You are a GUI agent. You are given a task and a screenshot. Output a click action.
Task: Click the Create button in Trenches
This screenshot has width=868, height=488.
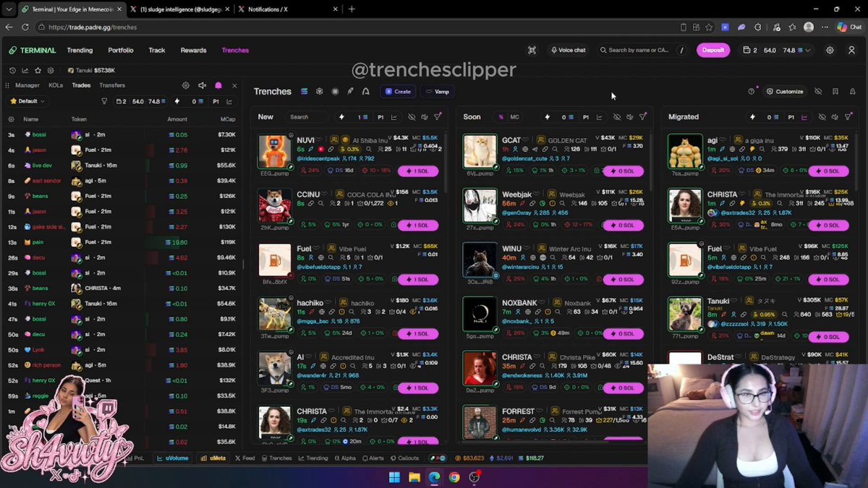click(x=398, y=92)
